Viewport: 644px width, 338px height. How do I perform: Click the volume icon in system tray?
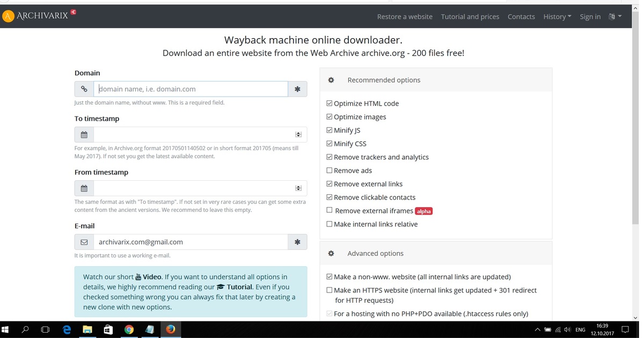567,329
